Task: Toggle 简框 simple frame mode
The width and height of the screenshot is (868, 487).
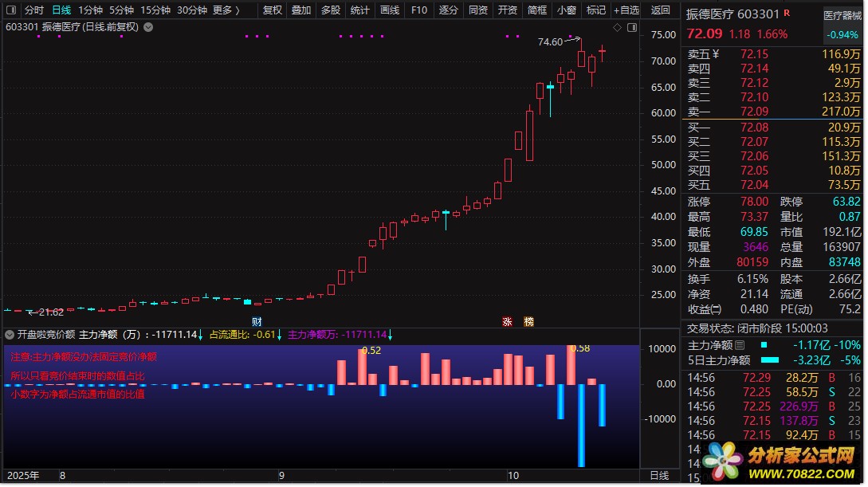Action: click(x=537, y=10)
